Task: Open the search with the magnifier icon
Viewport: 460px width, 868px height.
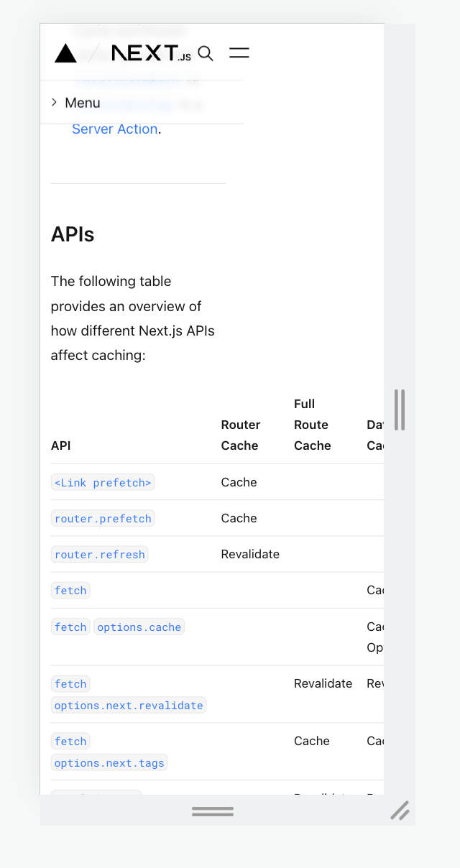Action: pyautogui.click(x=206, y=53)
